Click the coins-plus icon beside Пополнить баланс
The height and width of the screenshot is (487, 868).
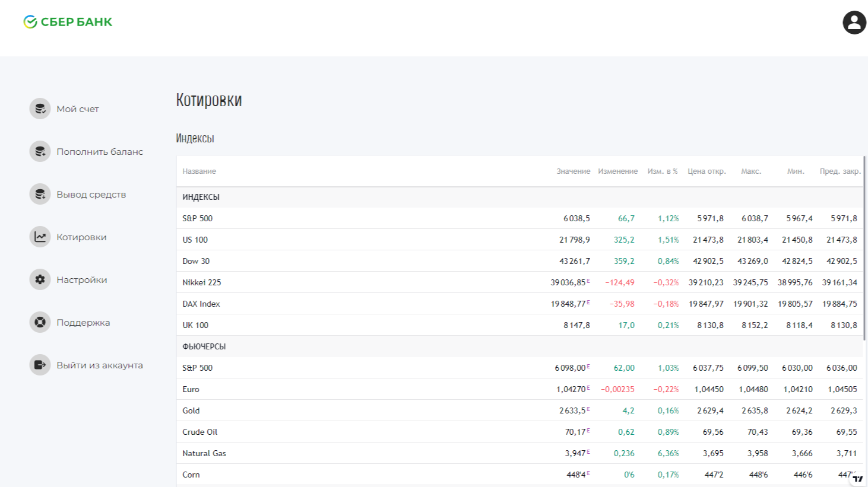point(40,151)
